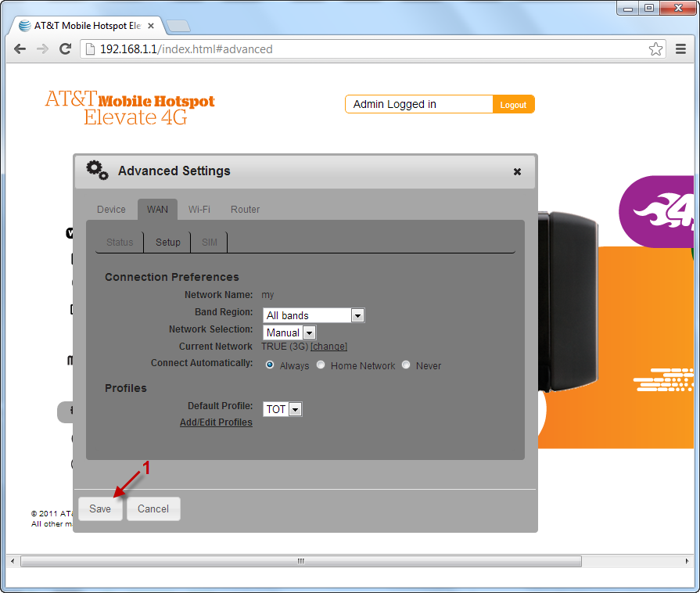Close the AT&T Mobile Hotspot browser tab

(151, 26)
